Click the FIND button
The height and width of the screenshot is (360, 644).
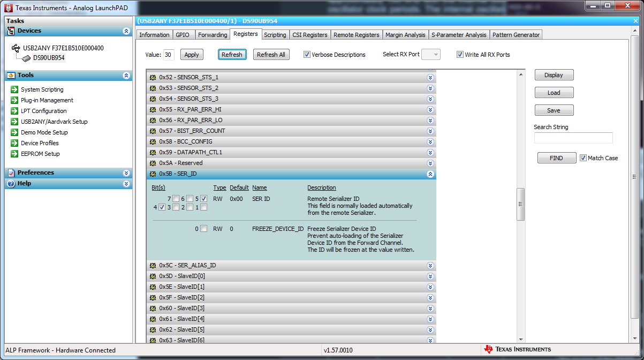point(557,158)
